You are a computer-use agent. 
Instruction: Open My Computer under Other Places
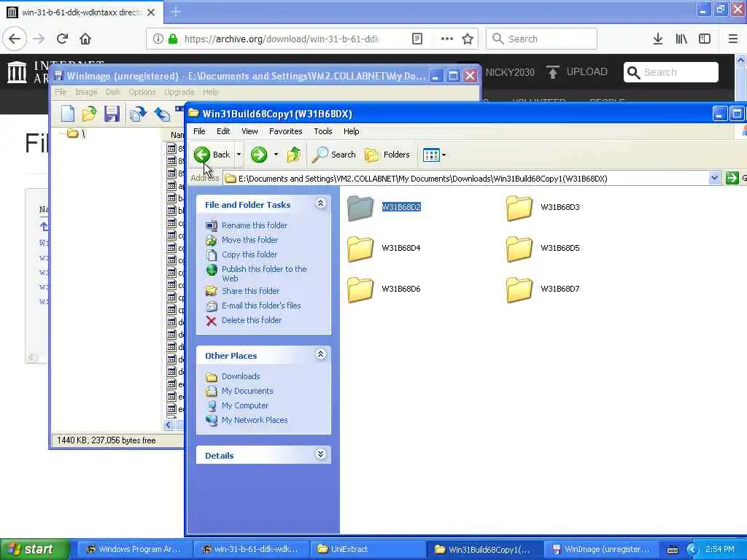pyautogui.click(x=245, y=405)
